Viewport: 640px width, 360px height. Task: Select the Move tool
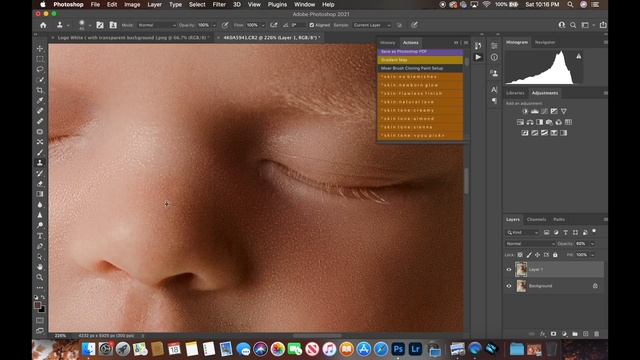tap(40, 48)
